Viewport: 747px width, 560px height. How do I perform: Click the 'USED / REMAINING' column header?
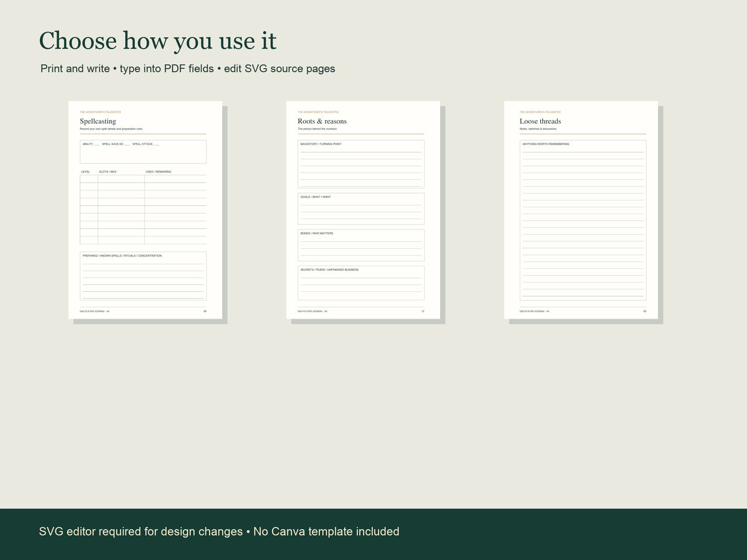pos(158,172)
